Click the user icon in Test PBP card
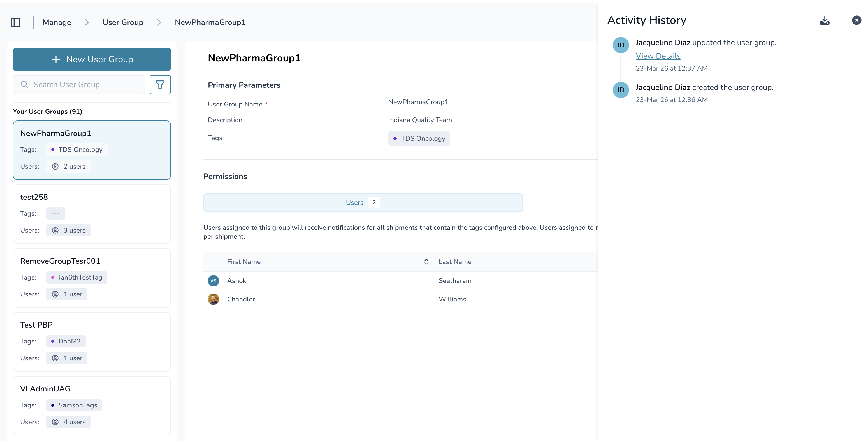The height and width of the screenshot is (441, 868). [x=55, y=358]
